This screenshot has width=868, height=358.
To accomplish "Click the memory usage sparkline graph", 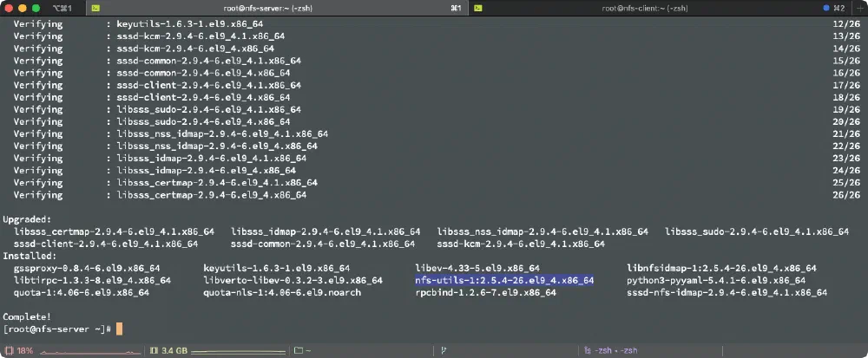I will click(238, 351).
